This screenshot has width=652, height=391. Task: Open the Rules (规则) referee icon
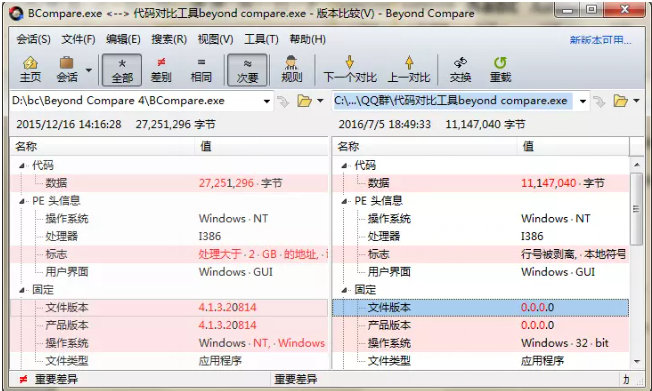click(x=291, y=69)
